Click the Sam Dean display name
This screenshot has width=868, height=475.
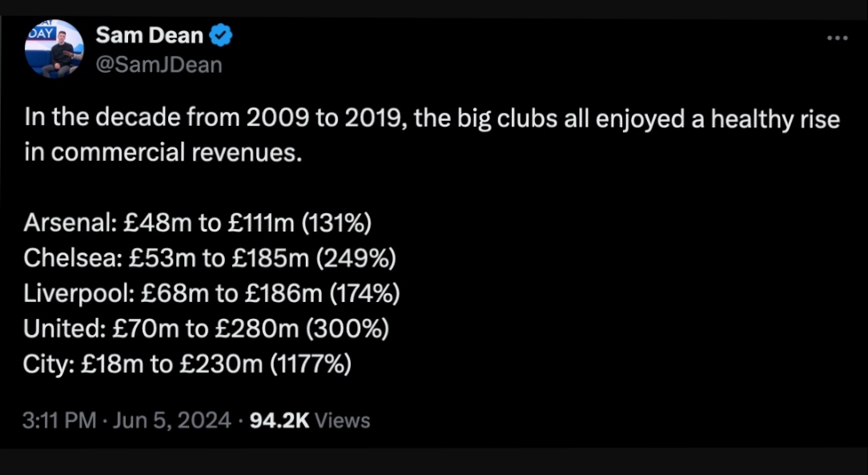click(150, 35)
